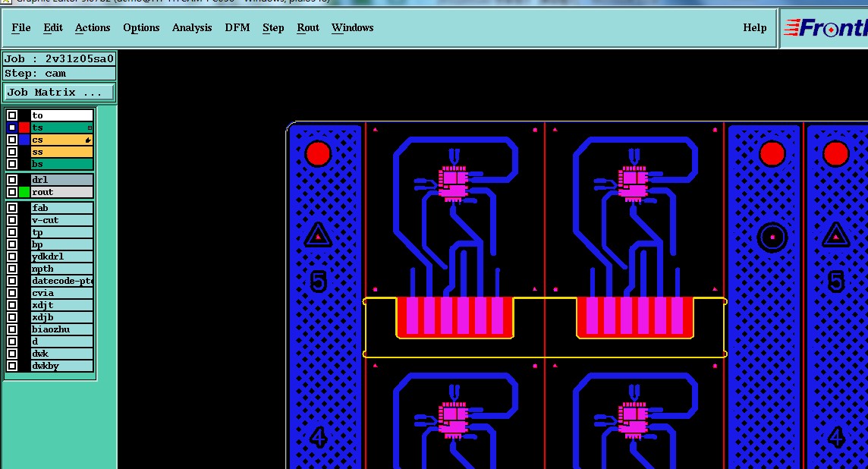Select the cvia layer name

click(x=62, y=294)
